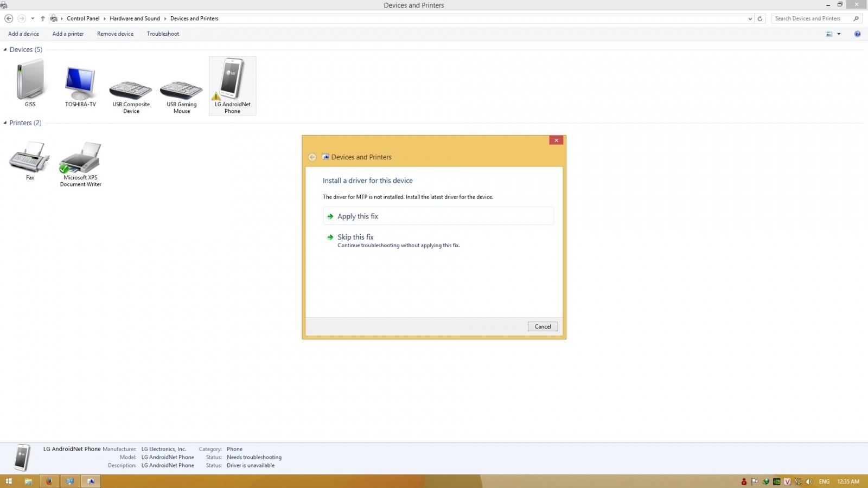Click Troubleshoot in the command bar
This screenshot has width=868, height=488.
pyautogui.click(x=163, y=34)
